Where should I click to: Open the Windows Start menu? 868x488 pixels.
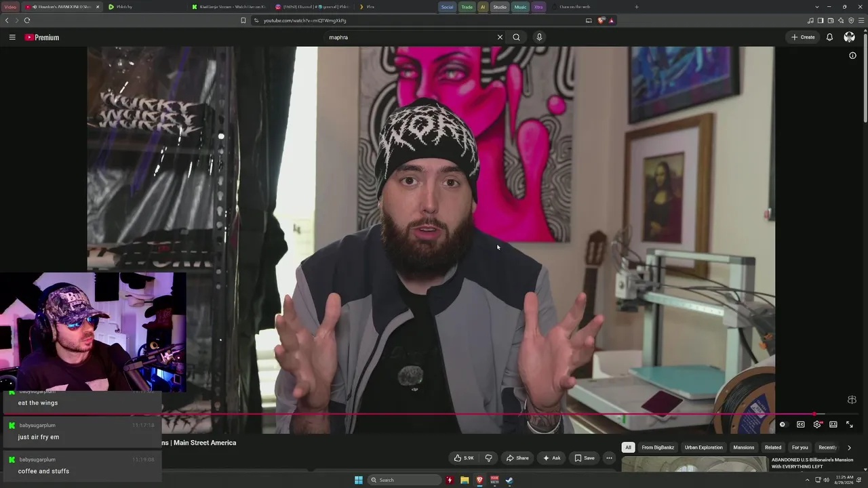tap(359, 480)
